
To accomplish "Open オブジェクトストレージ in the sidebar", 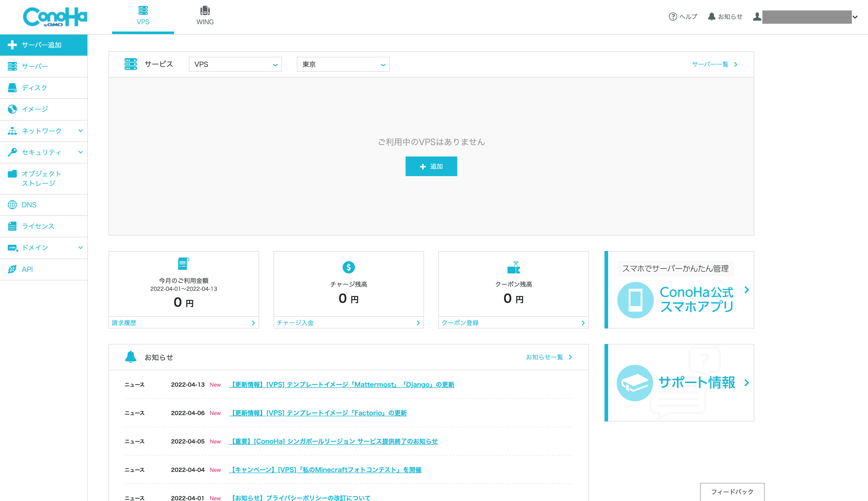I will click(x=44, y=179).
